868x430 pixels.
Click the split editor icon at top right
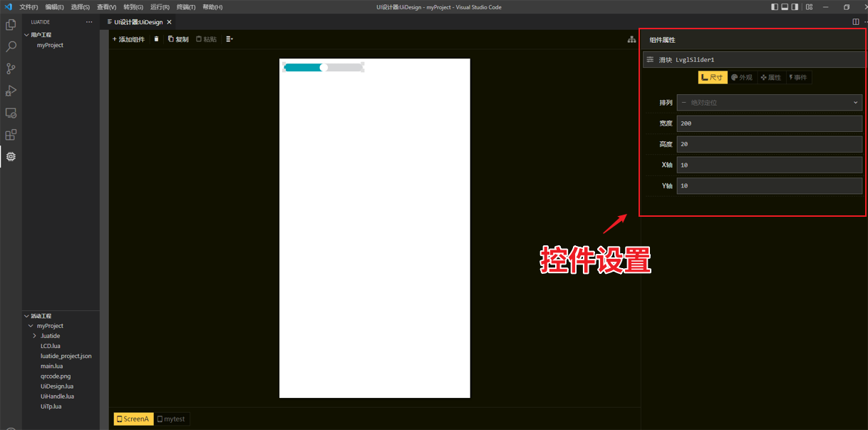[x=854, y=21]
